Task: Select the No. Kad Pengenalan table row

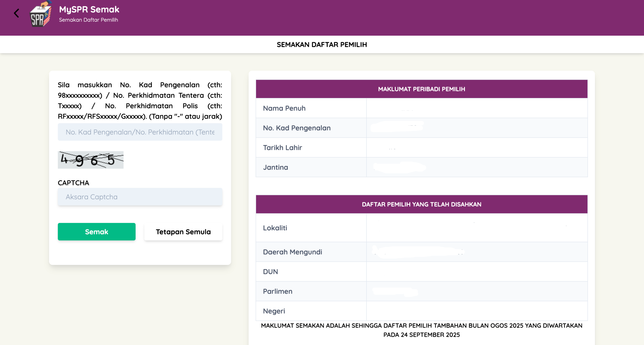Action: click(421, 128)
